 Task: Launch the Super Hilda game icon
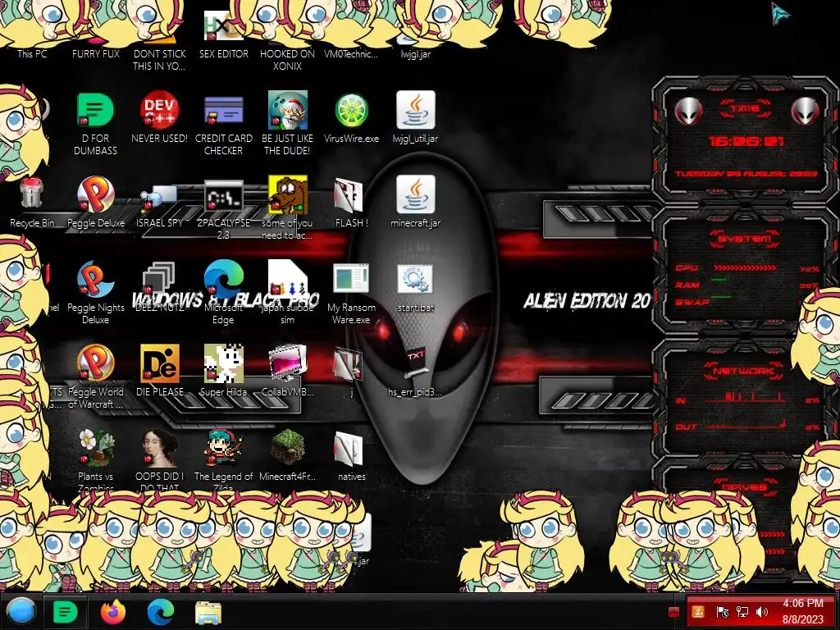click(223, 363)
